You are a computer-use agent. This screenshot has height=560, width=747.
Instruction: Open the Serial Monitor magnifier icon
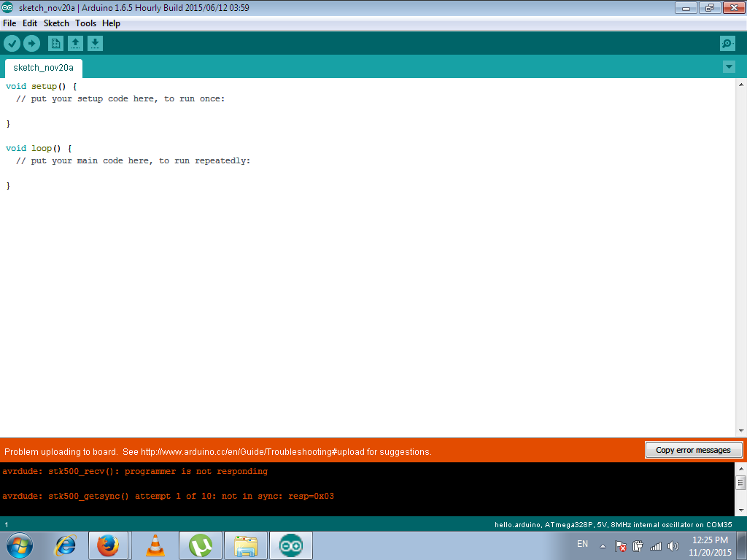[727, 44]
